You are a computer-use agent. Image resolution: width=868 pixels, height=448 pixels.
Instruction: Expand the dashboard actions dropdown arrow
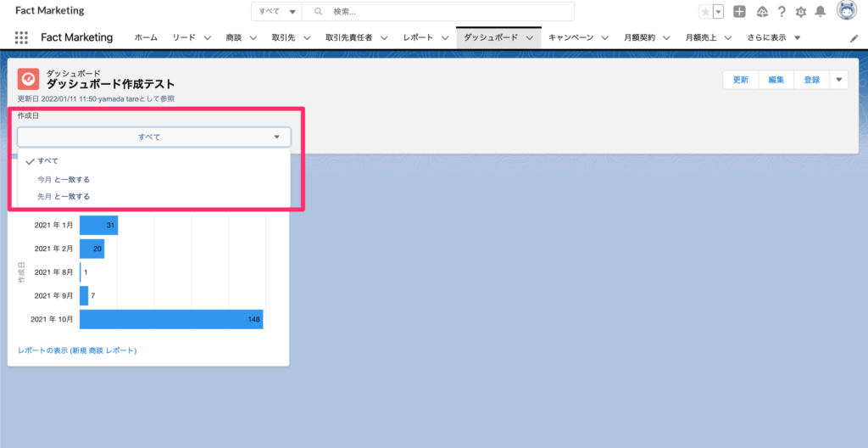coord(838,80)
